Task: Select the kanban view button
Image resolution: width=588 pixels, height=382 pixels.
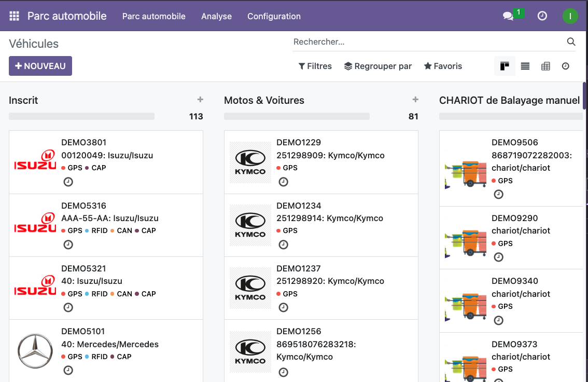Action: tap(505, 66)
